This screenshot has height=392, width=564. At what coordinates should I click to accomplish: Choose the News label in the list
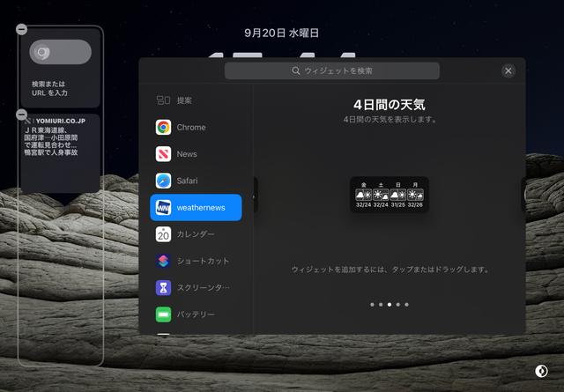(187, 154)
